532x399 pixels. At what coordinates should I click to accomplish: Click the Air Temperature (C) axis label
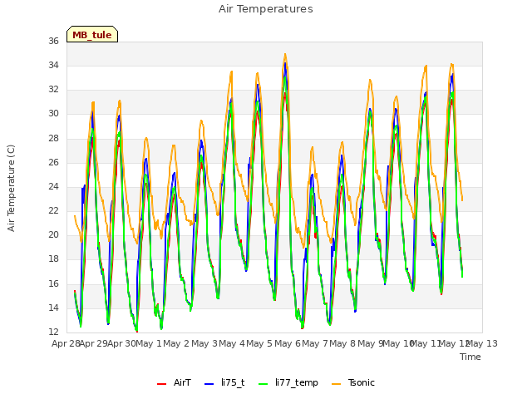coord(11,188)
